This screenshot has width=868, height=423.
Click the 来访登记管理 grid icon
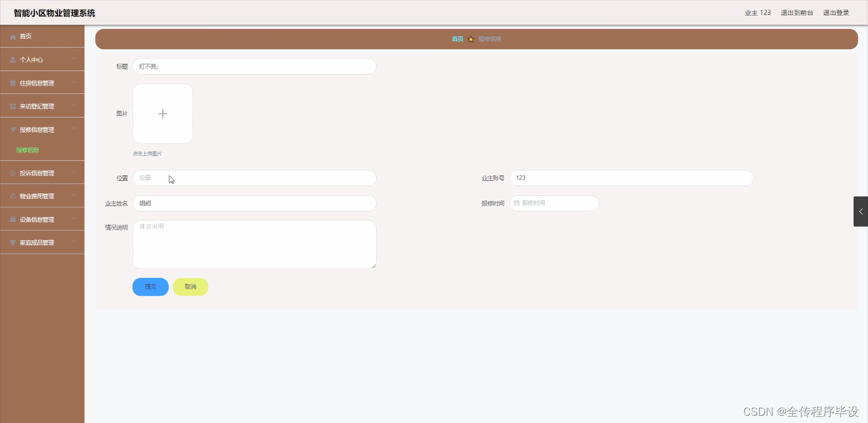coord(12,105)
